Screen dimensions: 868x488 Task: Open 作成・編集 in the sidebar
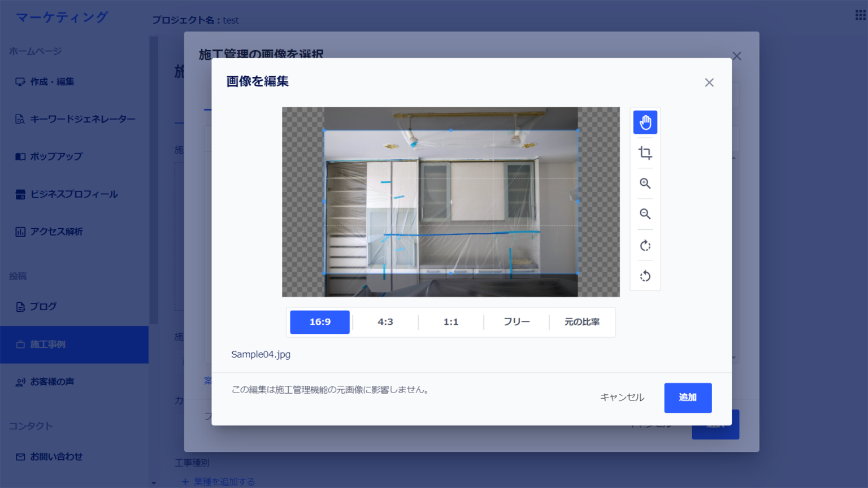click(x=74, y=82)
